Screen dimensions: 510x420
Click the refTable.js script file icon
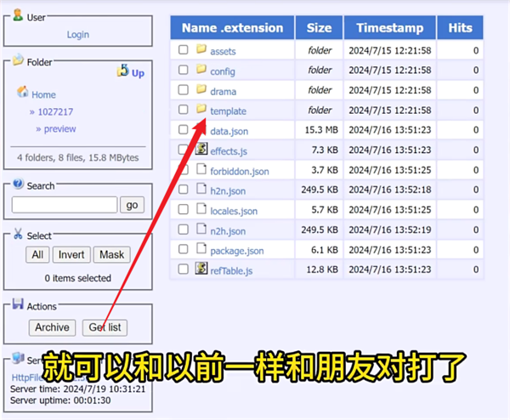point(201,269)
